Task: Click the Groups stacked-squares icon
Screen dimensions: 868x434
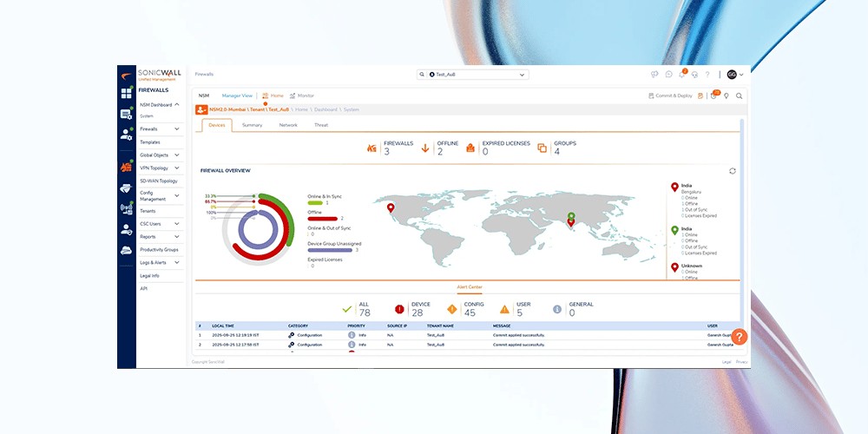Action: click(x=542, y=148)
